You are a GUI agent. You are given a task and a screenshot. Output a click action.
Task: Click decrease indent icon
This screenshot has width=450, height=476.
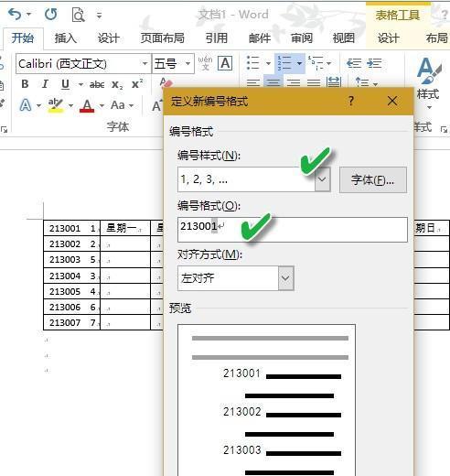[354, 63]
